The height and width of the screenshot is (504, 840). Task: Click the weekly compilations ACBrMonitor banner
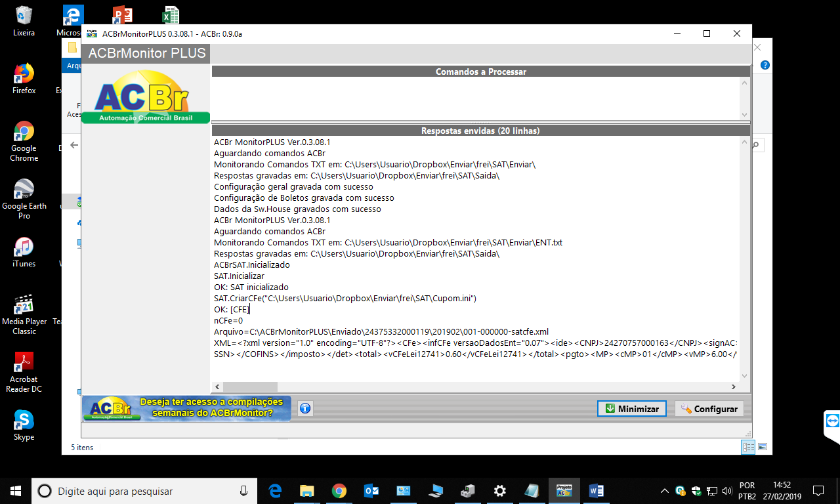(187, 408)
